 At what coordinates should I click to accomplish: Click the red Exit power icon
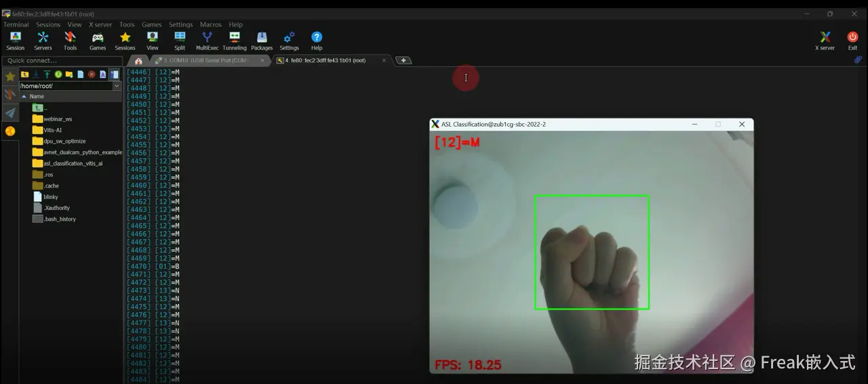pos(852,41)
